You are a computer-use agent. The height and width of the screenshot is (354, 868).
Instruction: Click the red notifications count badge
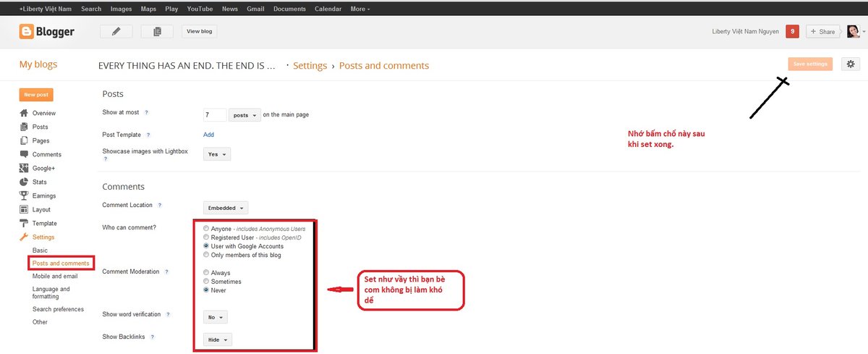793,31
